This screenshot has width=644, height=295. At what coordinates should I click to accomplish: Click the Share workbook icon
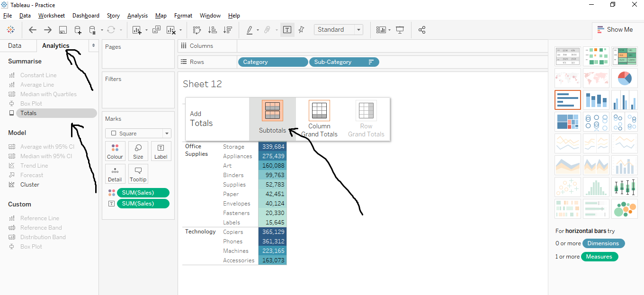(x=422, y=29)
